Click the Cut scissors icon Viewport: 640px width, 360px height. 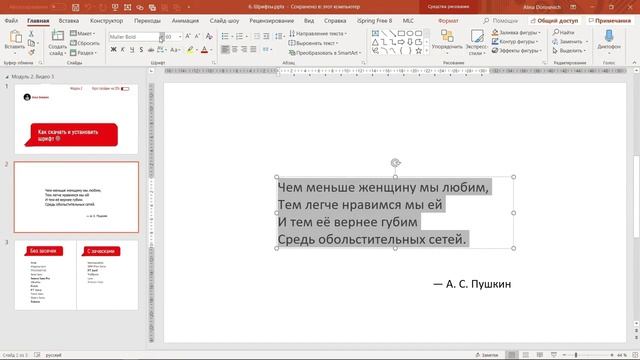[x=31, y=34]
